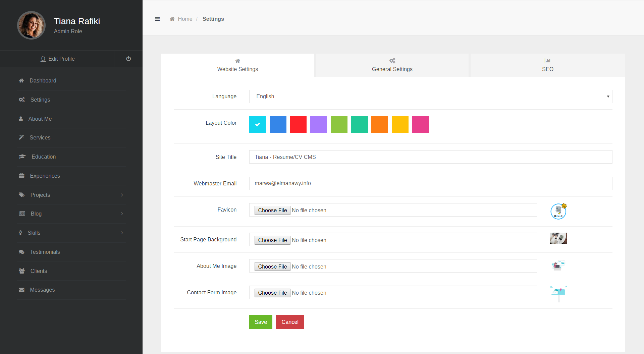644x354 pixels.
Task: Expand the Projects submenu
Action: (122, 195)
